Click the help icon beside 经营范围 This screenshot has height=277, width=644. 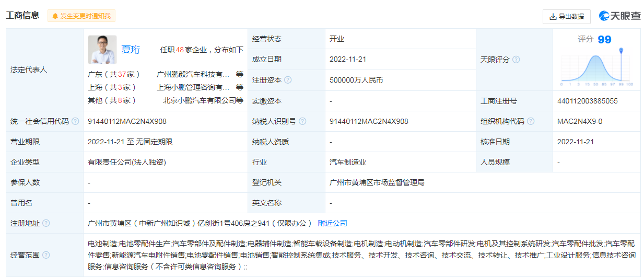(46, 255)
